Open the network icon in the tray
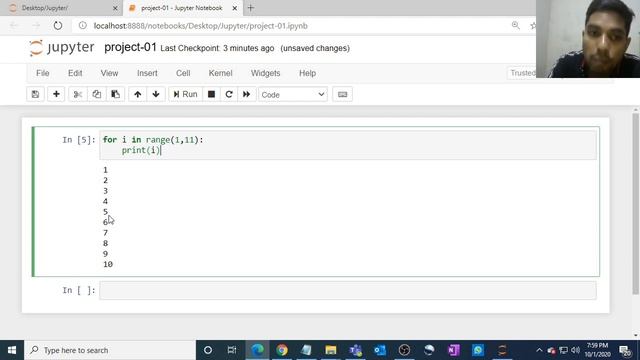 (564, 350)
